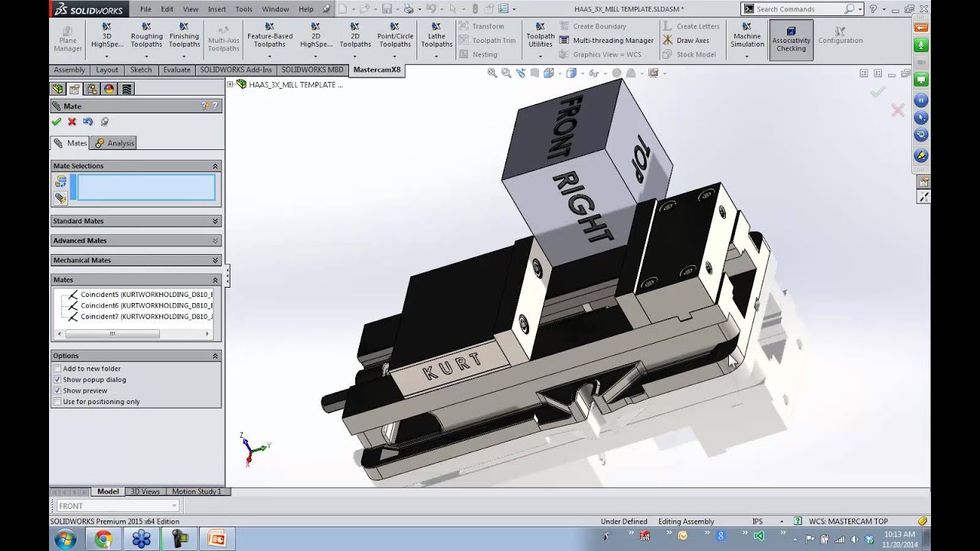Screen dimensions: 980x551
Task: Expand the Standard Mates section
Action: point(215,221)
